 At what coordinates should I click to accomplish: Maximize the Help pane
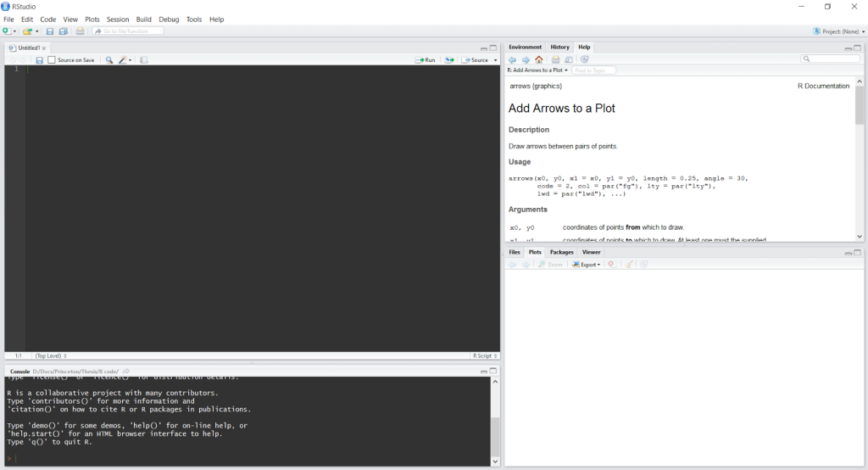(x=858, y=48)
